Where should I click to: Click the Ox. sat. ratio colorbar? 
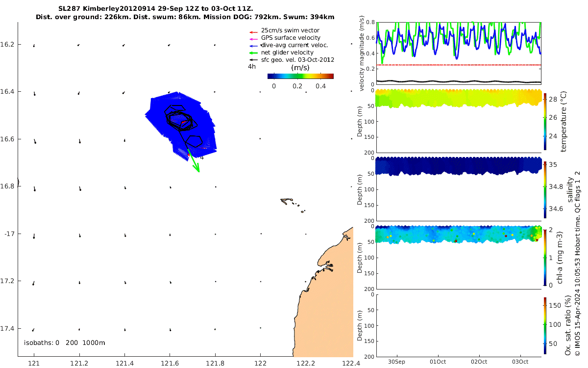pyautogui.click(x=545, y=325)
